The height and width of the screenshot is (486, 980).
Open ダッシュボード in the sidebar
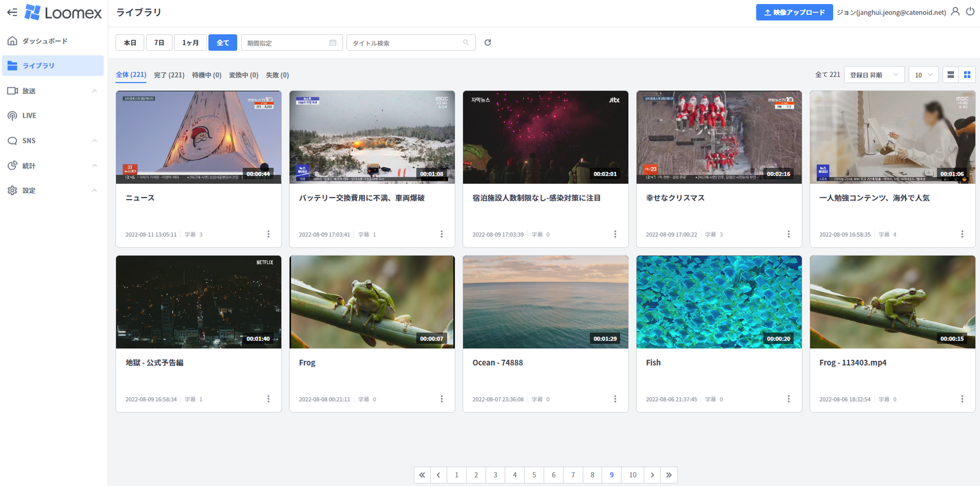45,41
